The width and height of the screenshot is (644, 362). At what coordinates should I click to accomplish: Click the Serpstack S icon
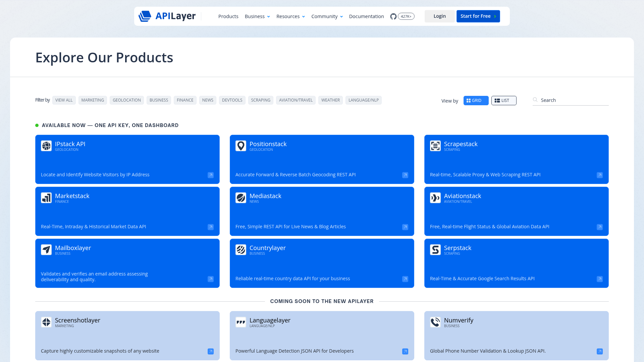point(435,250)
